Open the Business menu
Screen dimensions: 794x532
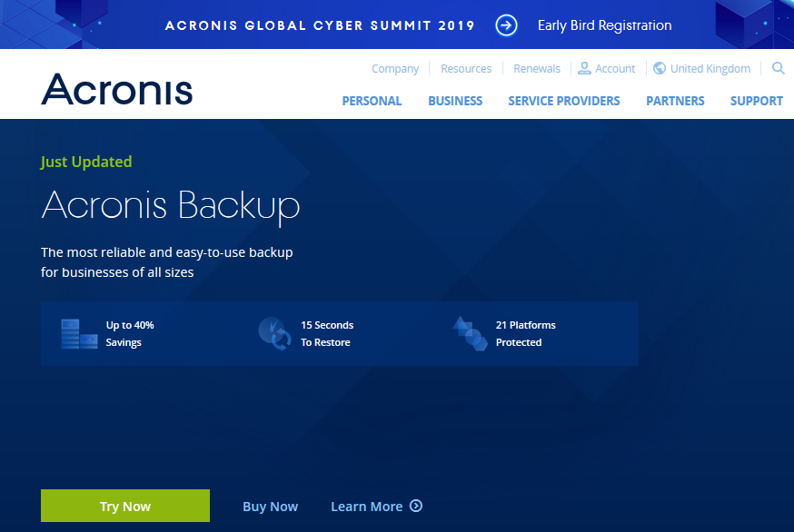click(455, 101)
